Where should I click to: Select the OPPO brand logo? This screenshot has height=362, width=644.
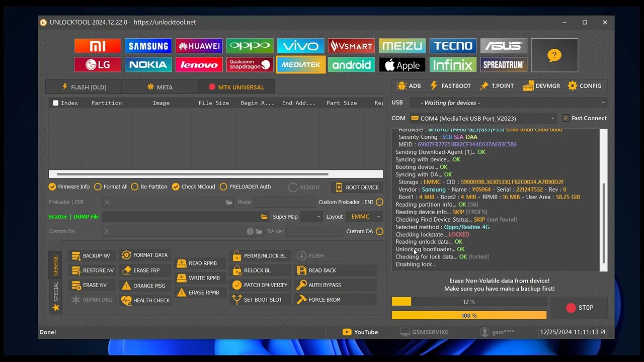click(x=250, y=46)
